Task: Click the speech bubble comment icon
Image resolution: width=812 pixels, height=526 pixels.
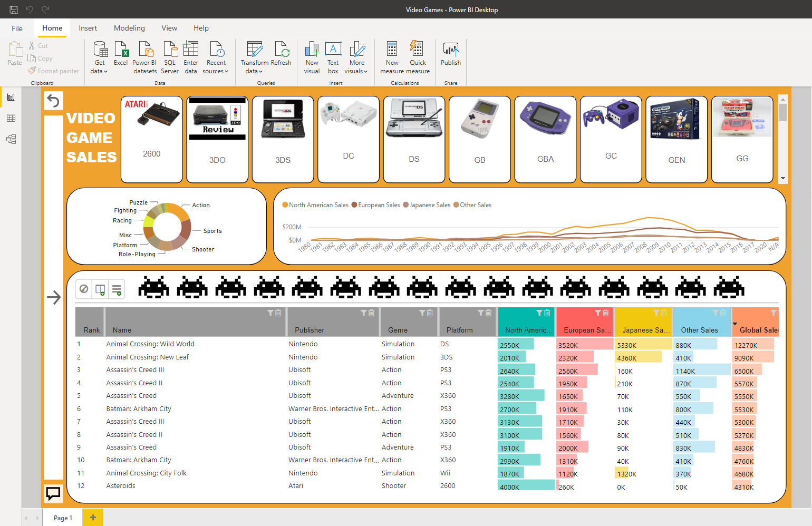Action: (53, 493)
